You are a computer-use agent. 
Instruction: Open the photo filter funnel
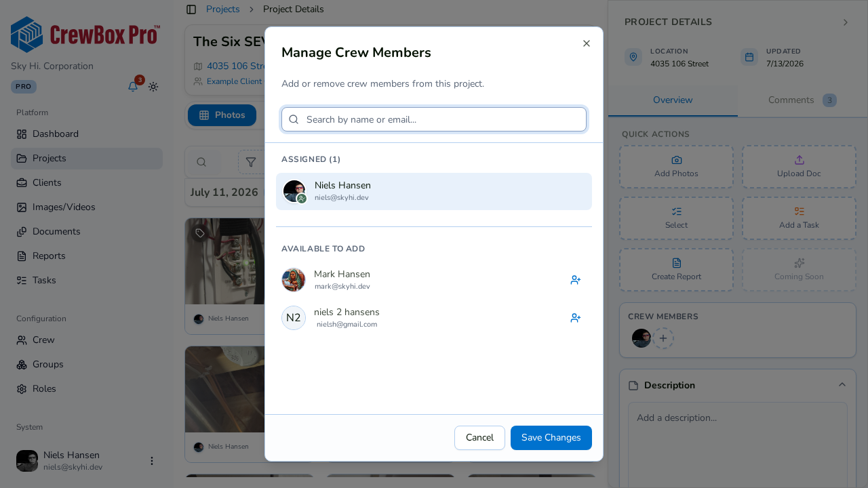pyautogui.click(x=250, y=162)
